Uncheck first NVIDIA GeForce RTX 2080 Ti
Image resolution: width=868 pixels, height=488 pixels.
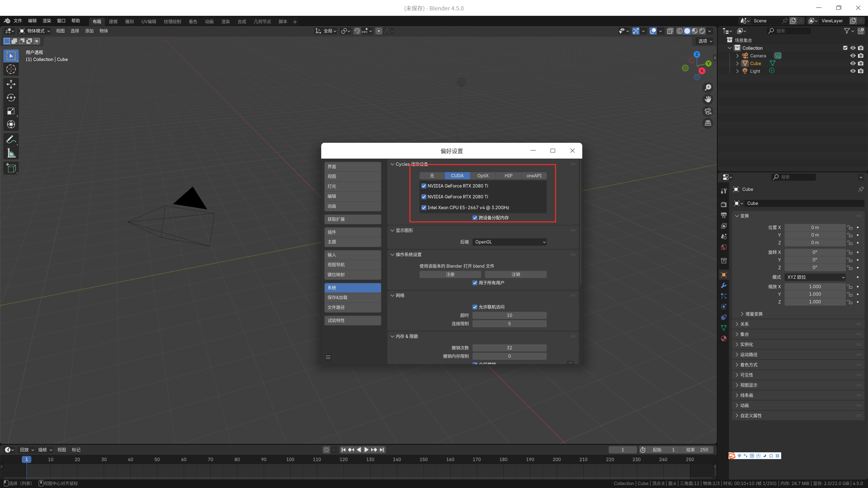click(424, 186)
